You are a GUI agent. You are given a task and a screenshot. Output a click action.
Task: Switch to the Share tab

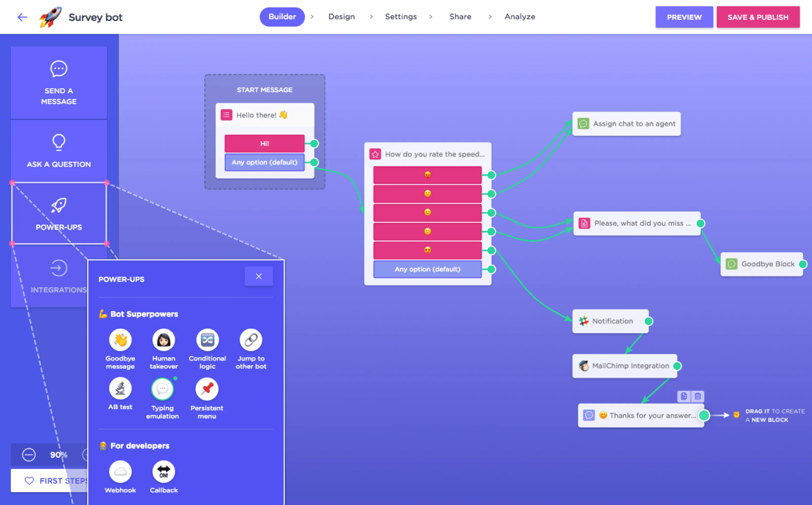[460, 17]
